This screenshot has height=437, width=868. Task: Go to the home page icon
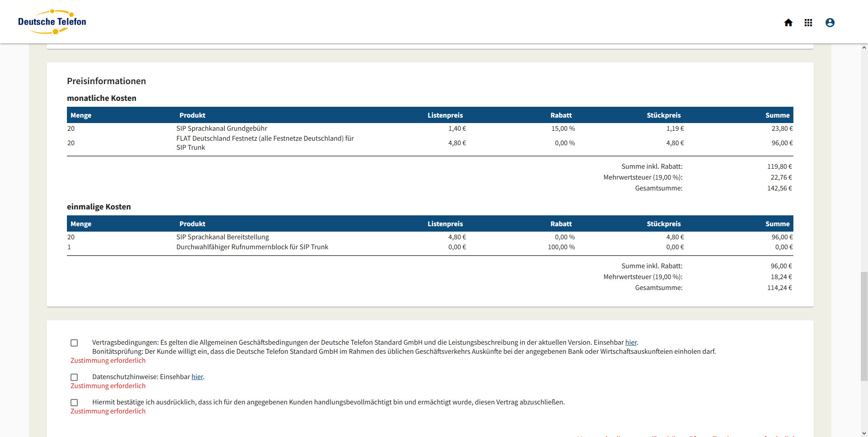point(788,23)
